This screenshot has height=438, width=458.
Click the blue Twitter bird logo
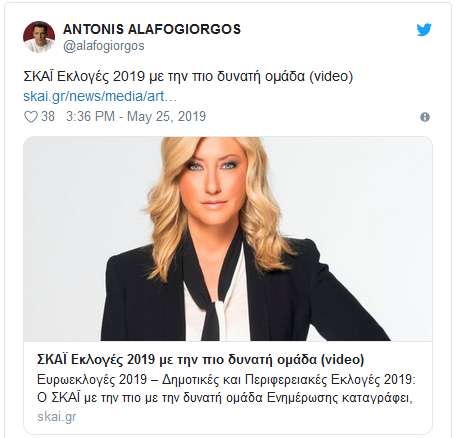click(424, 30)
